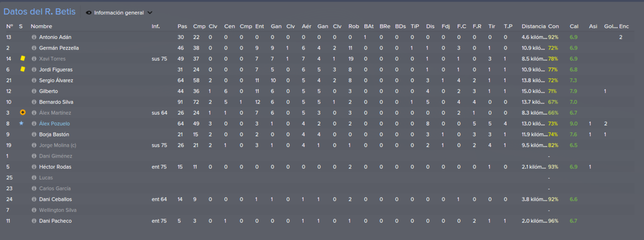The height and width of the screenshot is (240, 644).
Task: Click Datos del R. Betis title
Action: coord(40,12)
